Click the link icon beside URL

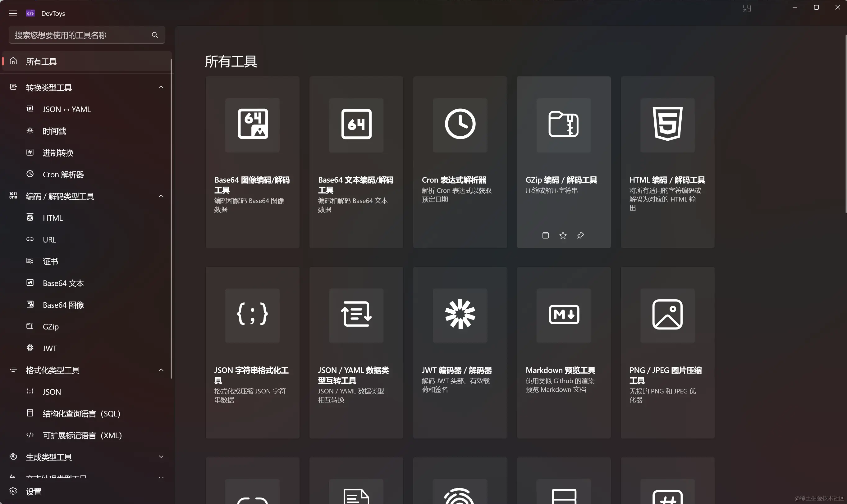(x=30, y=239)
